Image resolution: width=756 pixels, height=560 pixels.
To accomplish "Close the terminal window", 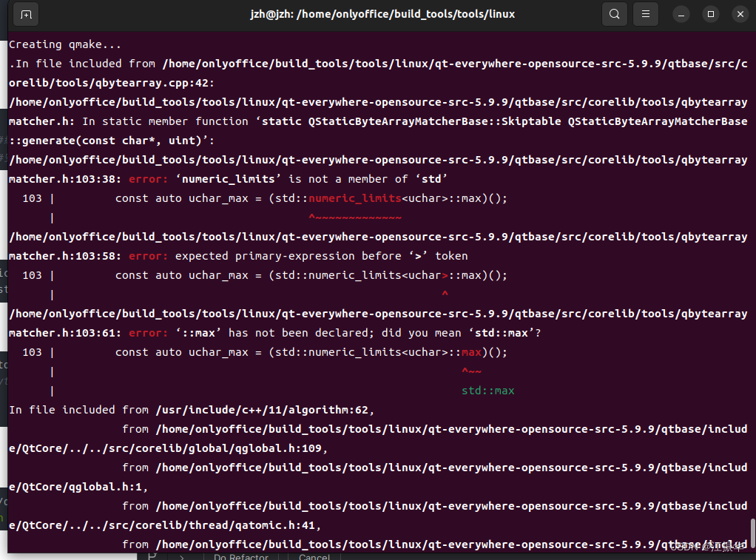I will (740, 14).
